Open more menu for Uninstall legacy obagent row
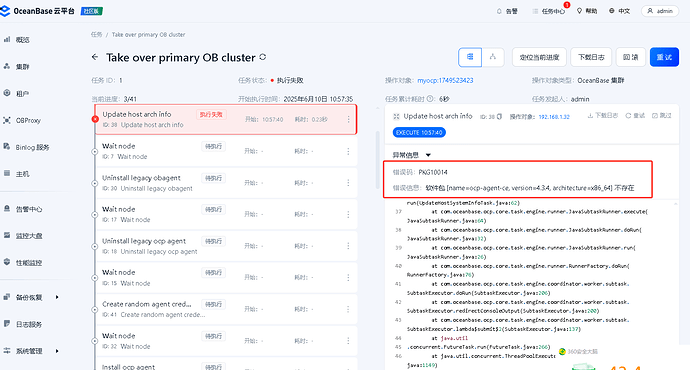Image resolution: width=690 pixels, height=370 pixels. [348, 183]
